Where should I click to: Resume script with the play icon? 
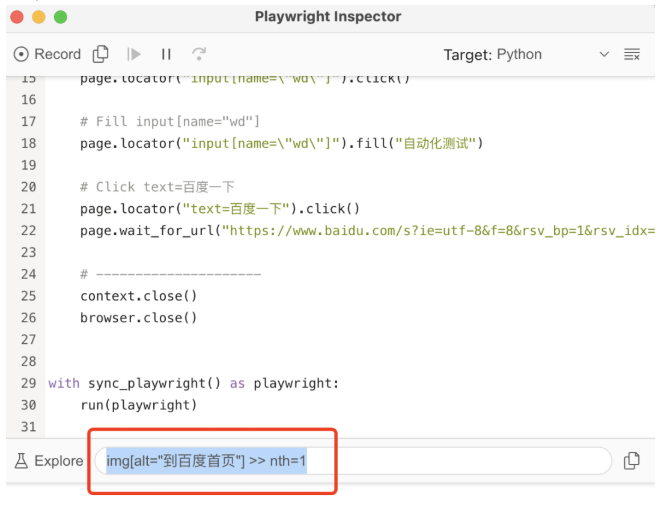(134, 54)
